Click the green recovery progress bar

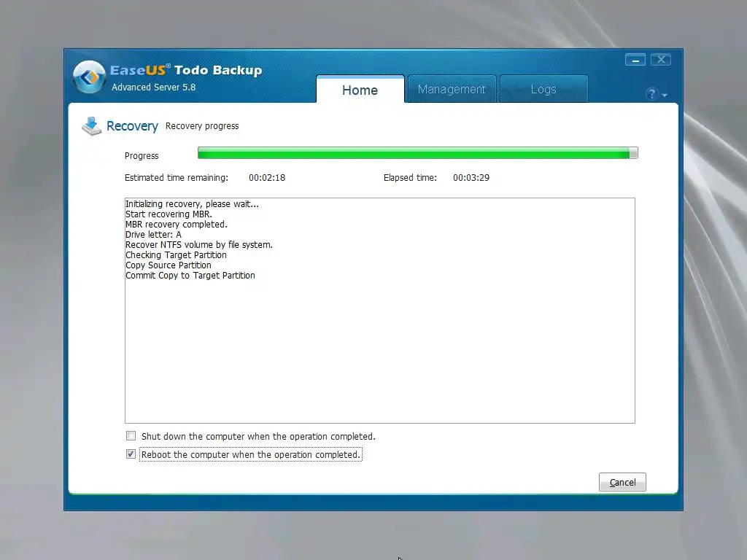point(417,153)
